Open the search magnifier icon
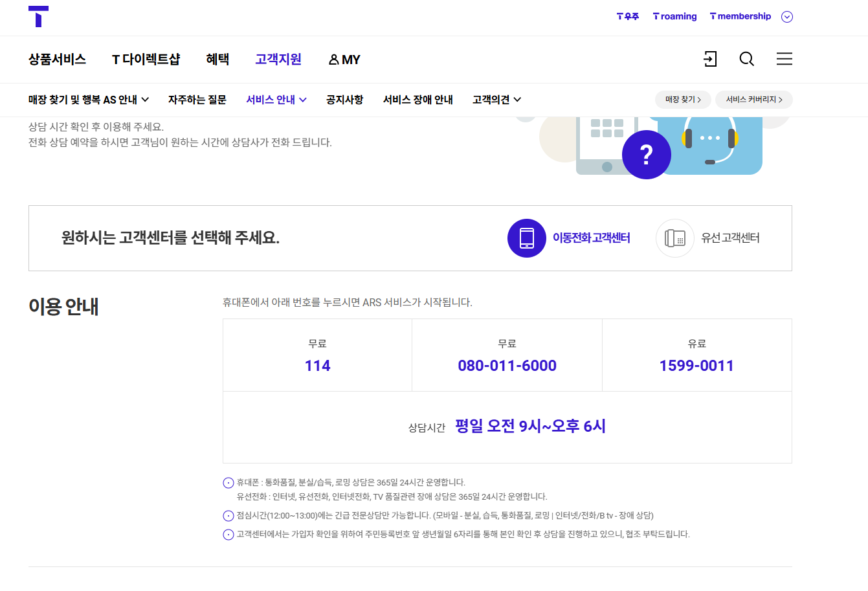This screenshot has height=591, width=868. coord(747,59)
